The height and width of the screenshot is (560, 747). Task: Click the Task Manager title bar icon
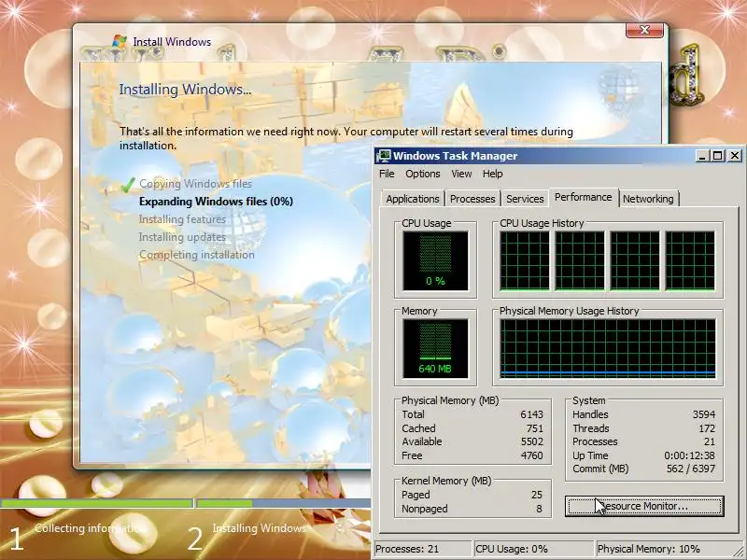click(x=384, y=156)
